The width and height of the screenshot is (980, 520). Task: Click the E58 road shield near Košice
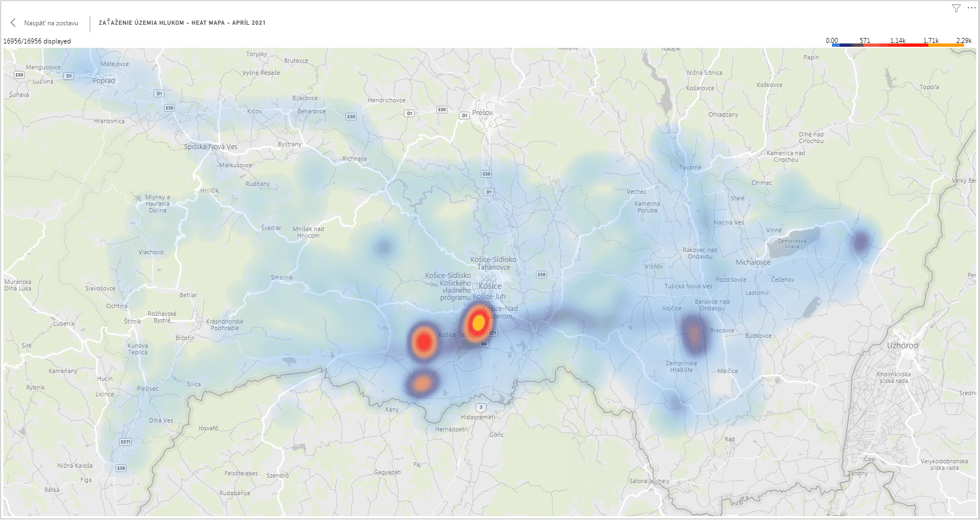(x=541, y=275)
